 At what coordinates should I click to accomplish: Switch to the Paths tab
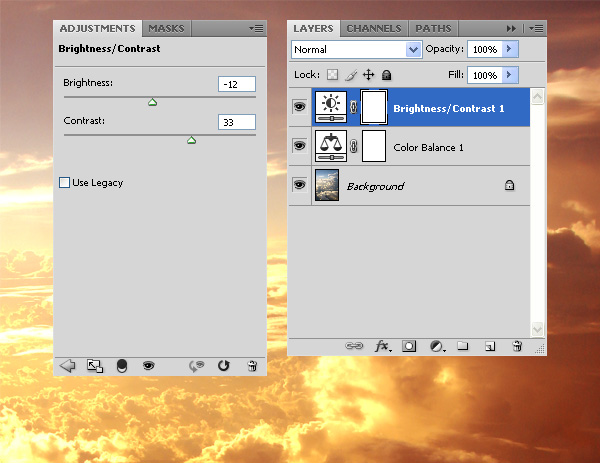coord(434,28)
